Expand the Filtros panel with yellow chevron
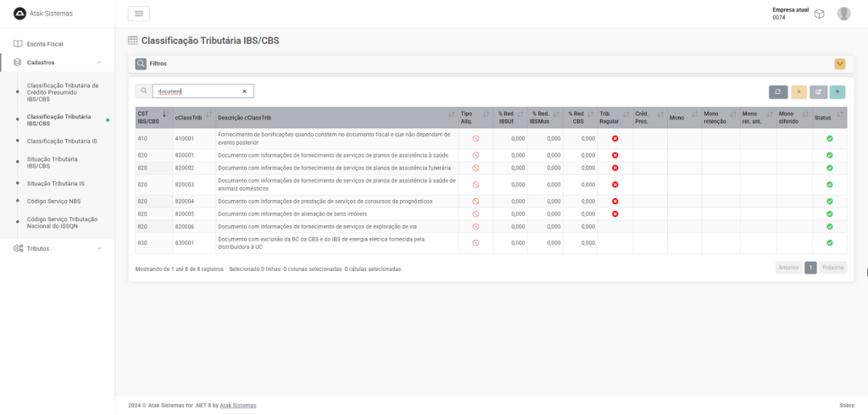 (839, 64)
